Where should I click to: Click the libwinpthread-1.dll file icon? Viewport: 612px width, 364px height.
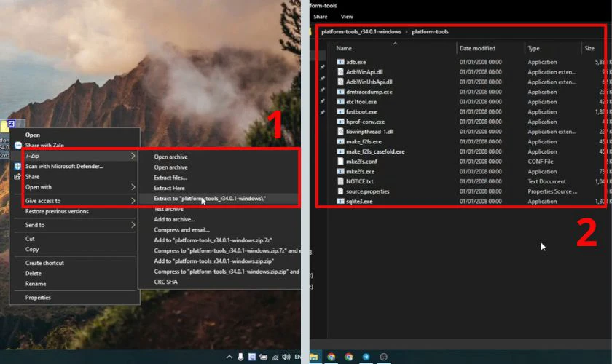coord(340,132)
